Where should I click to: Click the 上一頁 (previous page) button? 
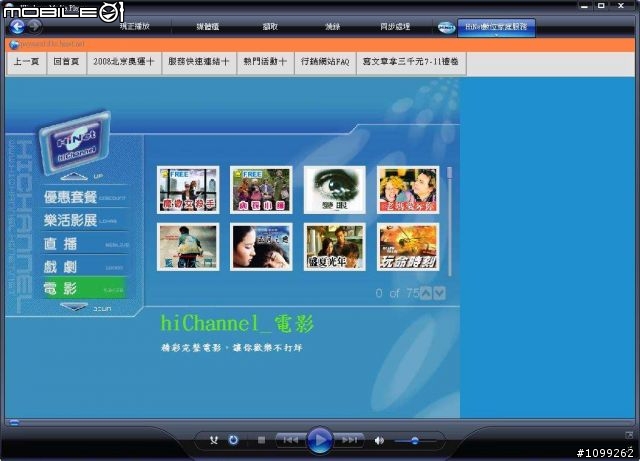tap(26, 62)
